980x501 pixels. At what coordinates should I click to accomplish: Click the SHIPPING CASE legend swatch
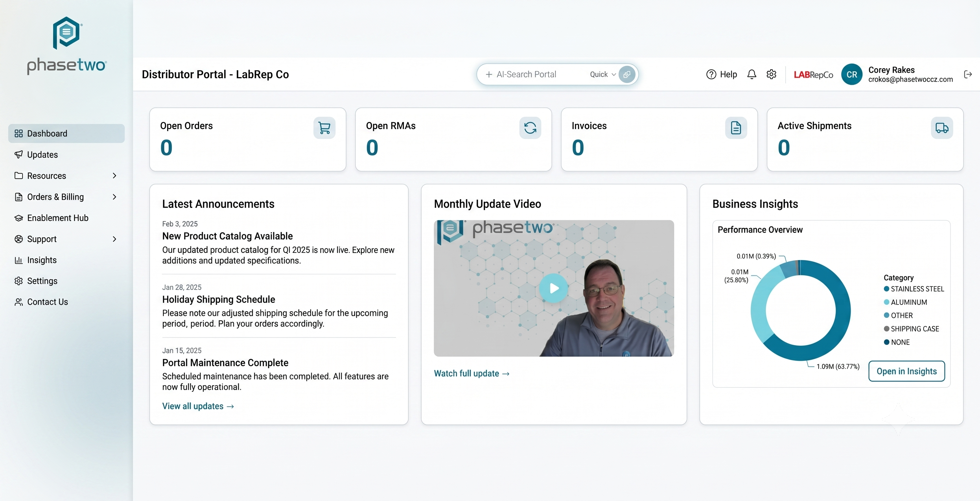[x=886, y=329]
